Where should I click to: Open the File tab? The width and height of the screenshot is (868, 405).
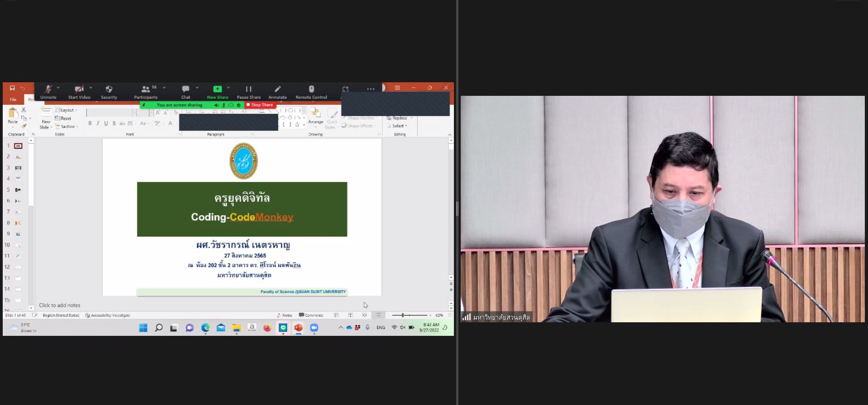pos(13,99)
